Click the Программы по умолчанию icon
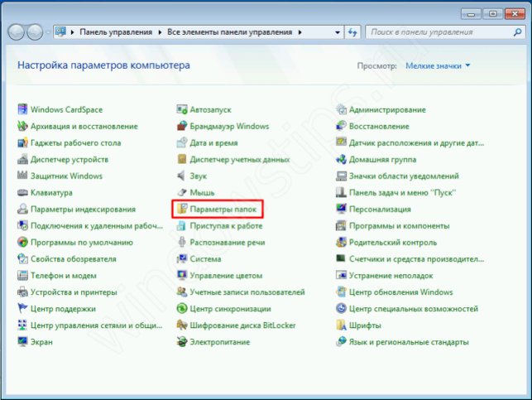 [22, 242]
